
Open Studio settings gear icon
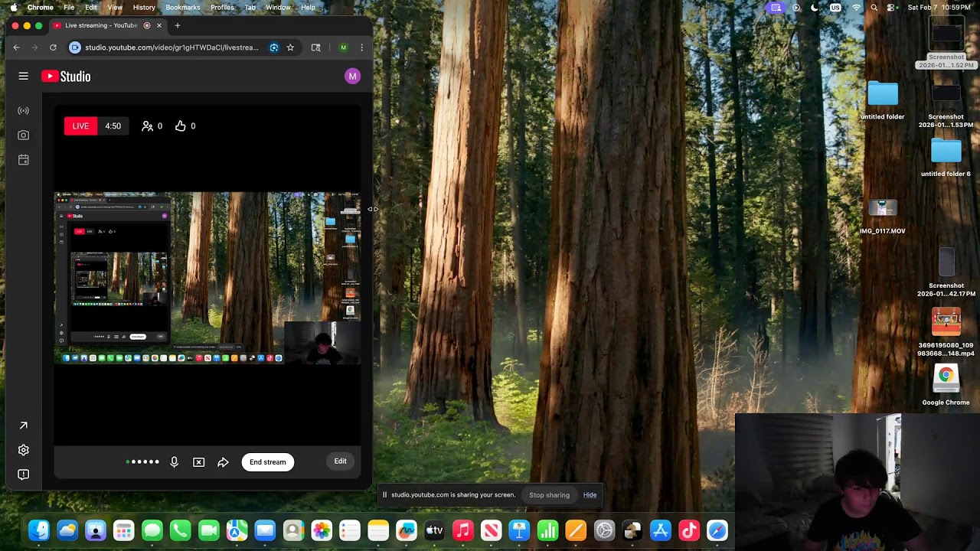[23, 450]
